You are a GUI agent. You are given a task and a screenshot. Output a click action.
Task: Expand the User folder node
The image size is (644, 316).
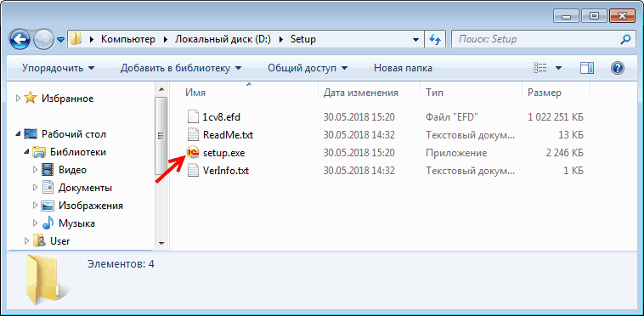26,241
